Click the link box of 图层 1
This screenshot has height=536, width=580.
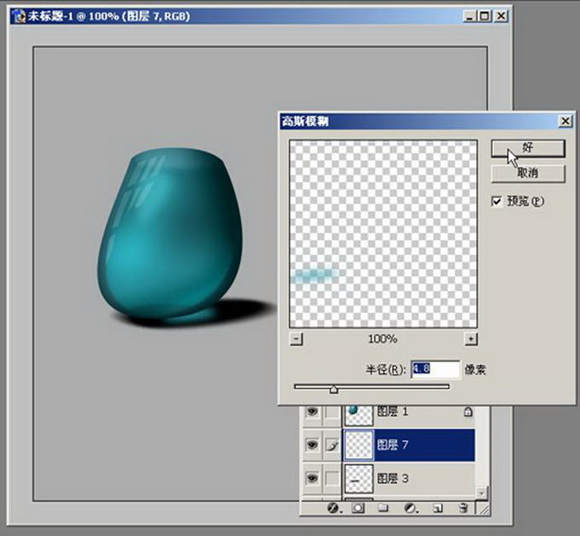tap(332, 412)
